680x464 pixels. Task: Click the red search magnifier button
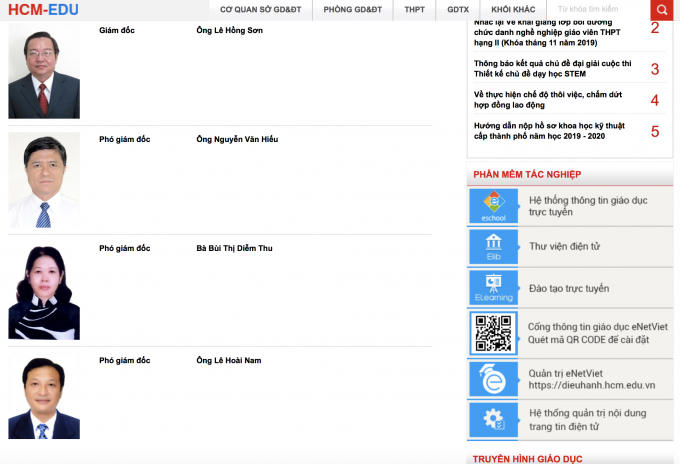(662, 10)
